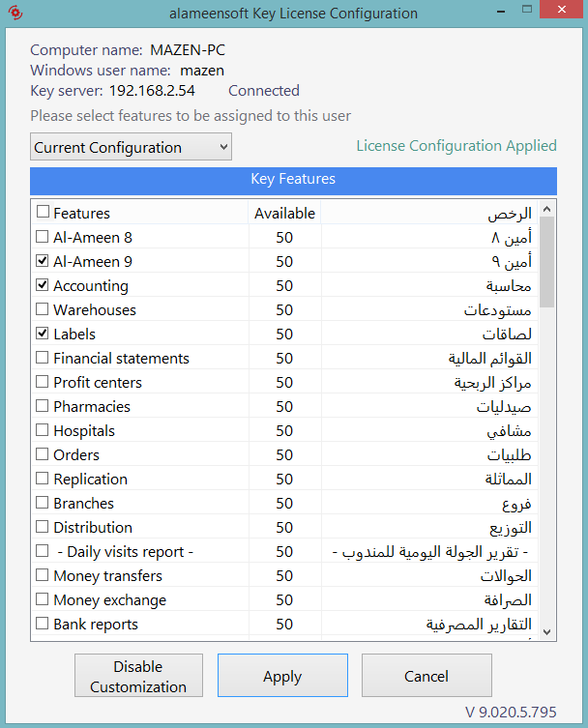This screenshot has height=728, width=588.
Task: Tick the Financial statements checkbox
Action: point(43,358)
